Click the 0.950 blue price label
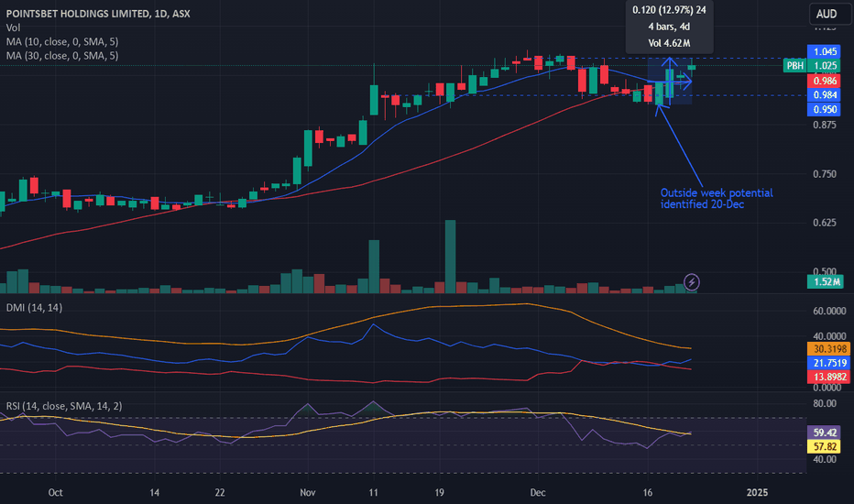This screenshot has height=504, width=854. [x=825, y=109]
